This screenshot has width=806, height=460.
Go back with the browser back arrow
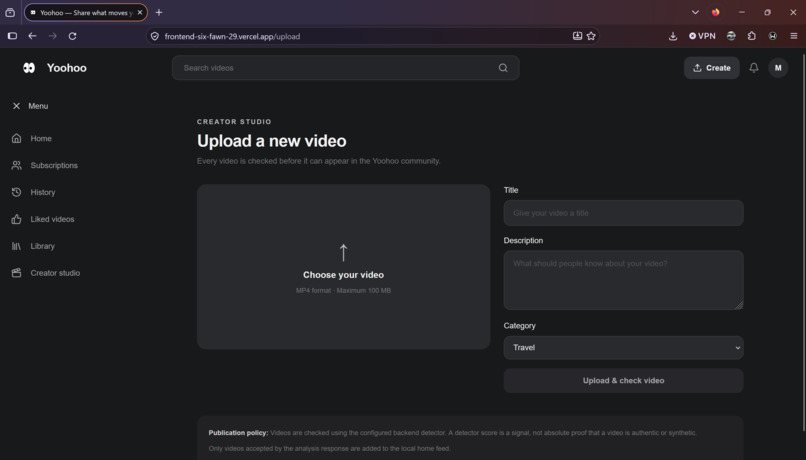point(32,36)
